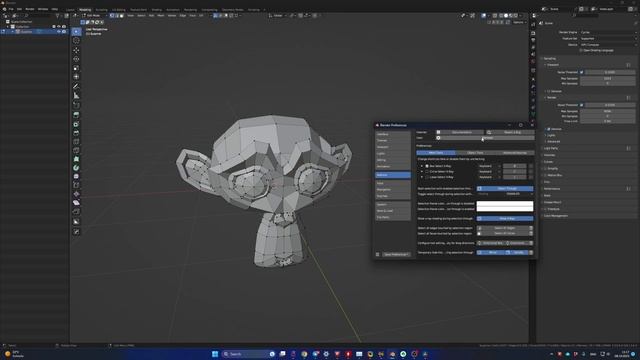Select the Poly Build tool
This screenshot has width=640, height=360.
[x=76, y=159]
